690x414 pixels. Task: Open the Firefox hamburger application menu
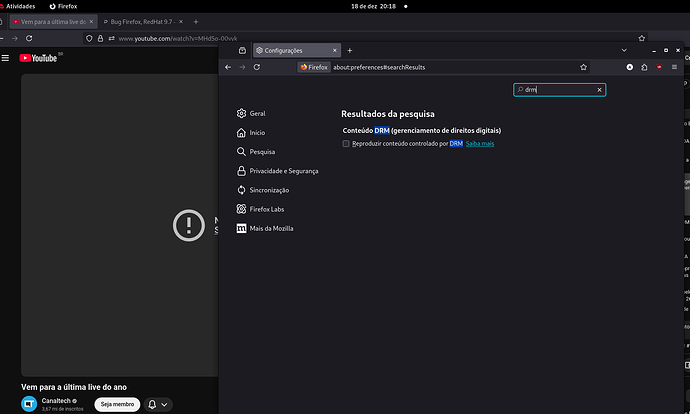(x=674, y=67)
